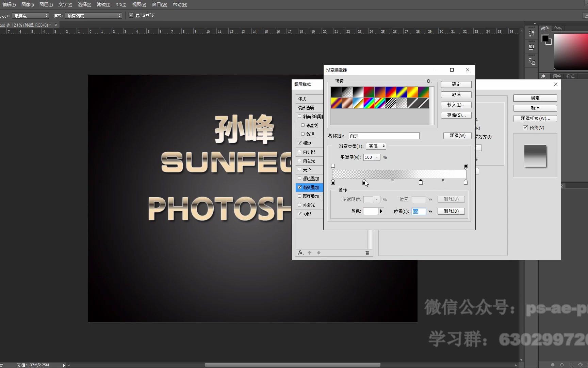Viewport: 588px width, 368px height.
Task: Open the Layer menu
Action: 46,4
